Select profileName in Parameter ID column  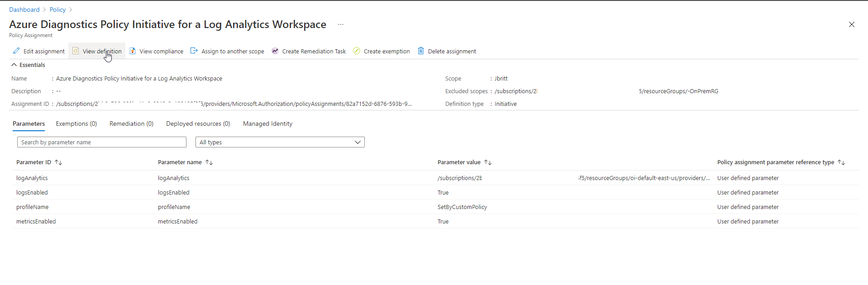[x=33, y=207]
